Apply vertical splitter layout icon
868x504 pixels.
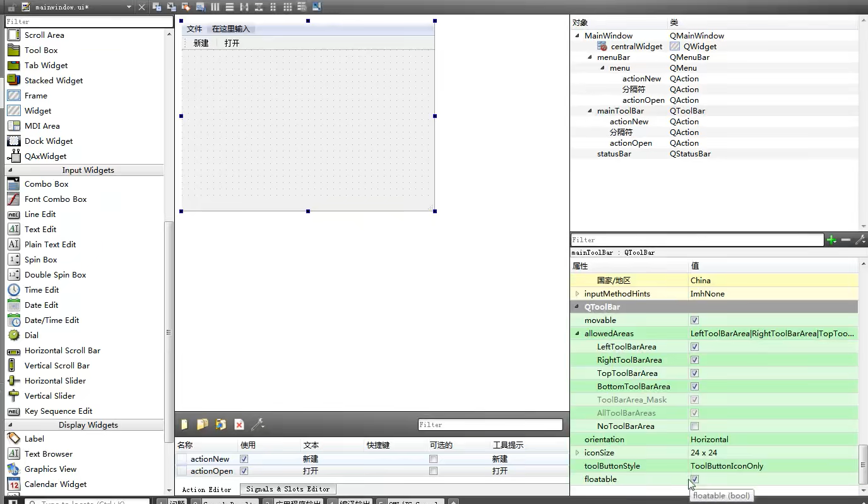point(258,7)
